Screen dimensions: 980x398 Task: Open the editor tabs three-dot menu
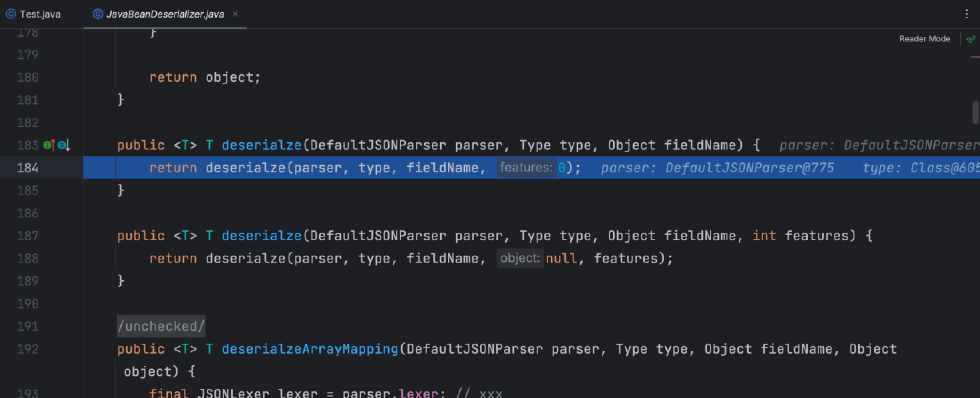pyautogui.click(x=967, y=14)
